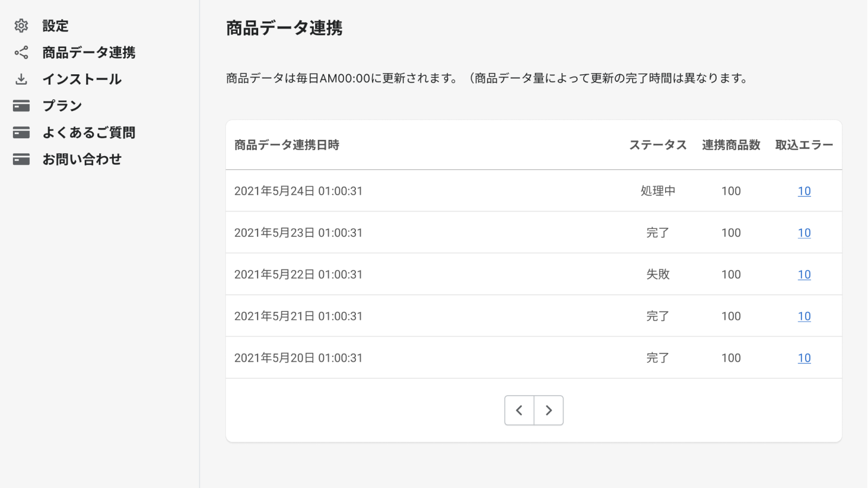Click the icon next to よくあるご質問
868x488 pixels.
click(x=21, y=132)
